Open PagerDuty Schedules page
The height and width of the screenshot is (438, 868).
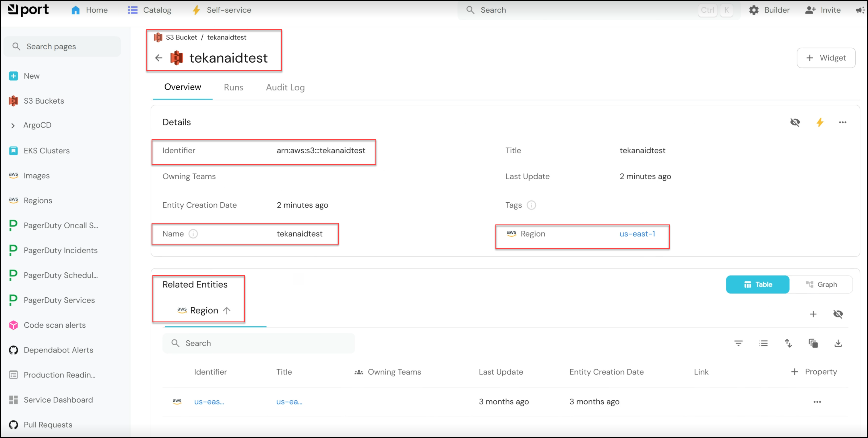coord(53,275)
